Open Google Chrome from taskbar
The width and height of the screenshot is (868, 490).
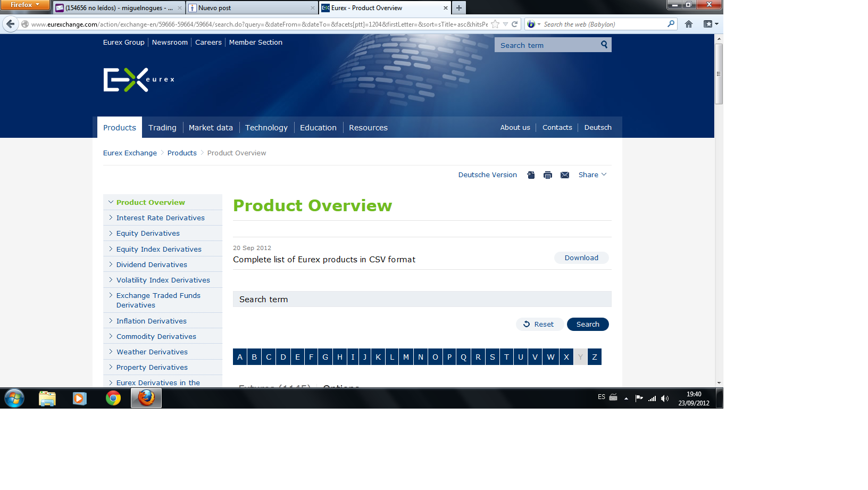point(113,398)
